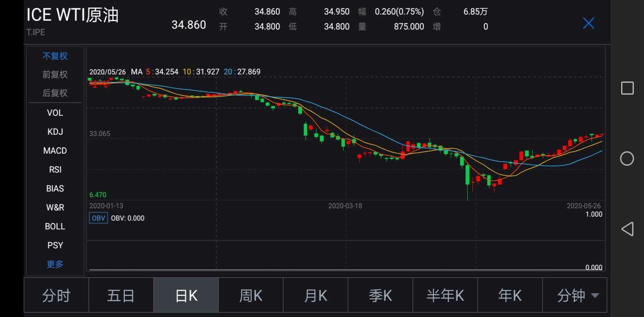Show the RSI indicator
This screenshot has width=644, height=317.
coord(55,169)
